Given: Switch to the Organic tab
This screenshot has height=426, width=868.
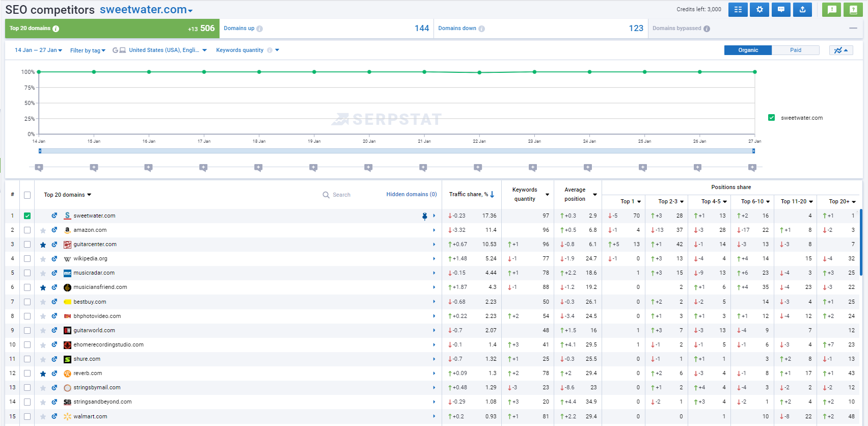Looking at the screenshot, I should pos(748,50).
